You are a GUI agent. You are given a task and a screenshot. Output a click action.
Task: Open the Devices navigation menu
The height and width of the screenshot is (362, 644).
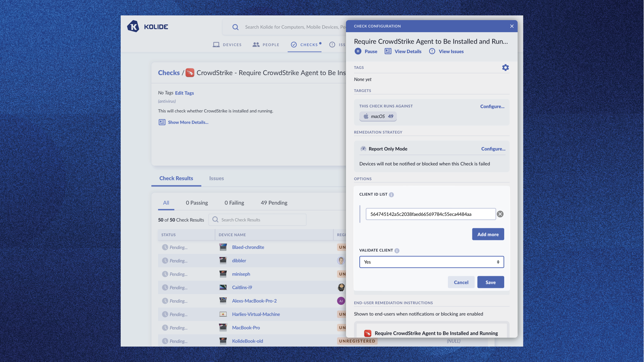[x=227, y=45]
